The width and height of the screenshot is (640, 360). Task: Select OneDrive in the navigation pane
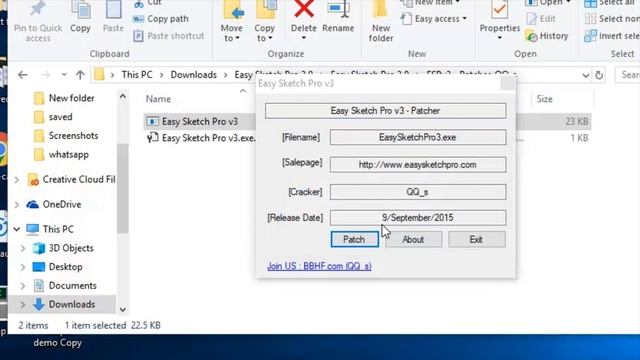(x=62, y=204)
